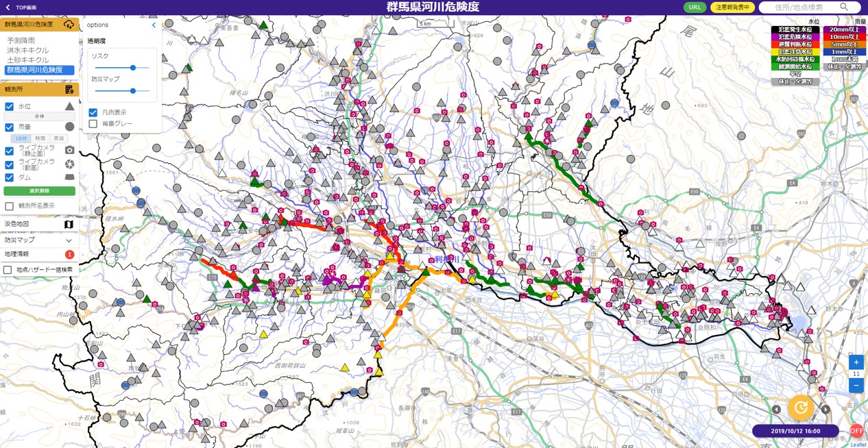Click the search magnifier icon
The width and height of the screenshot is (868, 448).
coord(844,7)
